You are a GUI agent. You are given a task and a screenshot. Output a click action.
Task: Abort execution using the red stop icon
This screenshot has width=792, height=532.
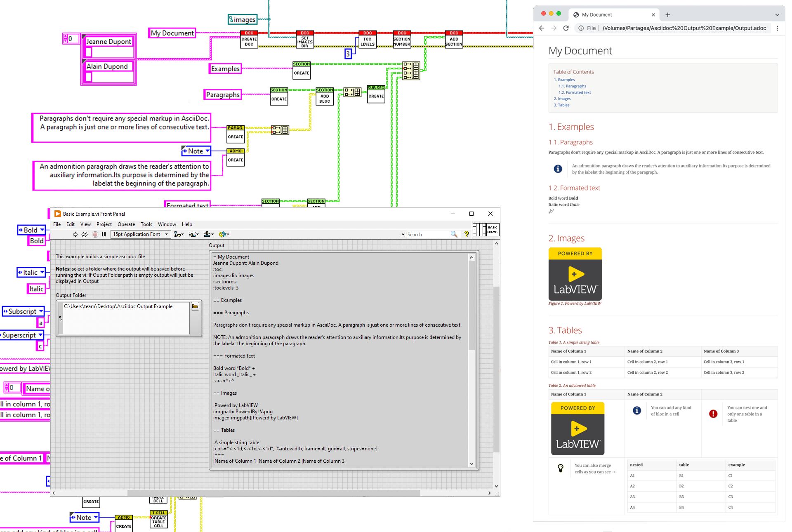click(x=95, y=234)
